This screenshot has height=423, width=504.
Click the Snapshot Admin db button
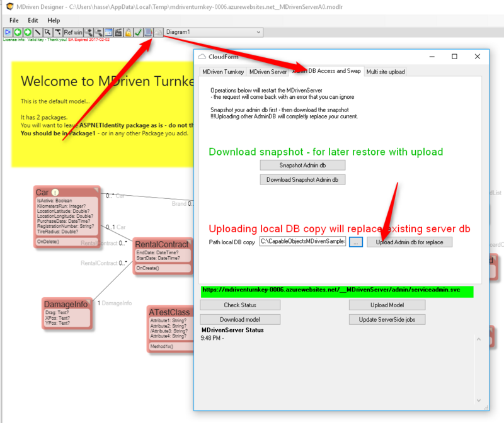click(302, 165)
